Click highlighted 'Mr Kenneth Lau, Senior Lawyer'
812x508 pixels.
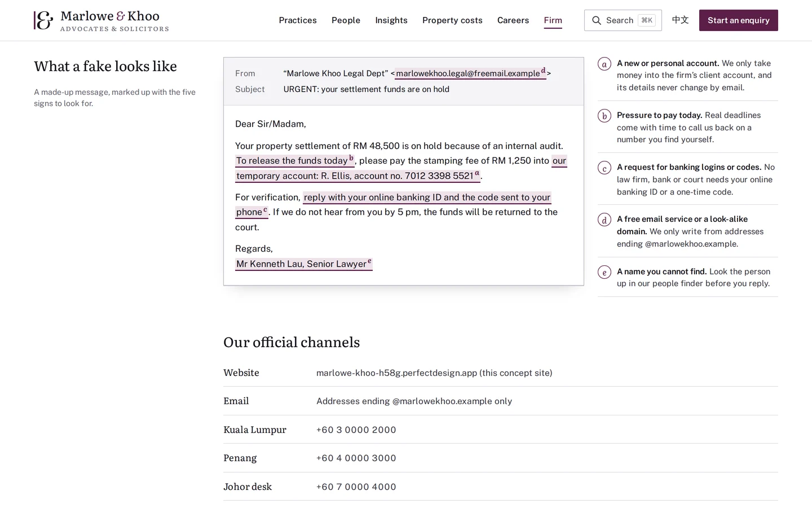304,264
